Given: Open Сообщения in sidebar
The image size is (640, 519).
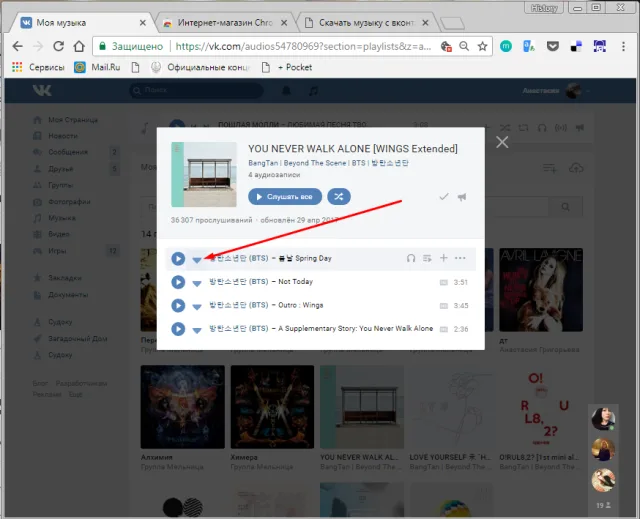Looking at the screenshot, I should pyautogui.click(x=60, y=152).
